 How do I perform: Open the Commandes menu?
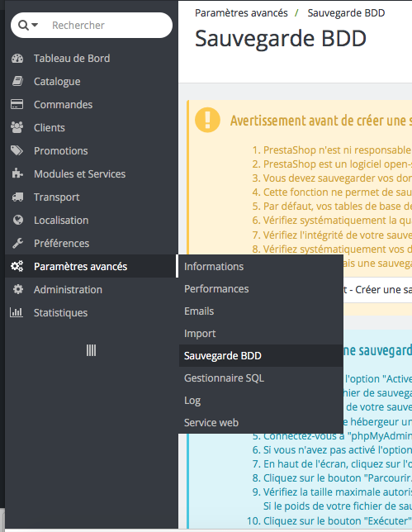pyautogui.click(x=63, y=104)
